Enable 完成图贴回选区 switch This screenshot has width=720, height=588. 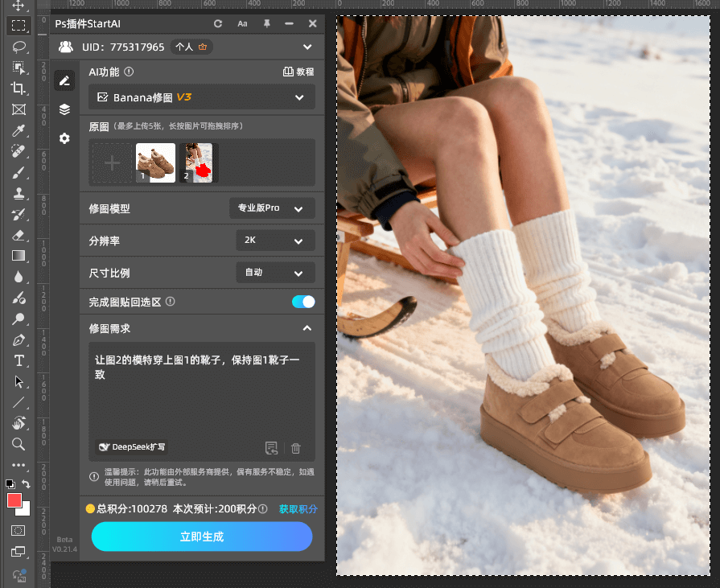click(303, 301)
